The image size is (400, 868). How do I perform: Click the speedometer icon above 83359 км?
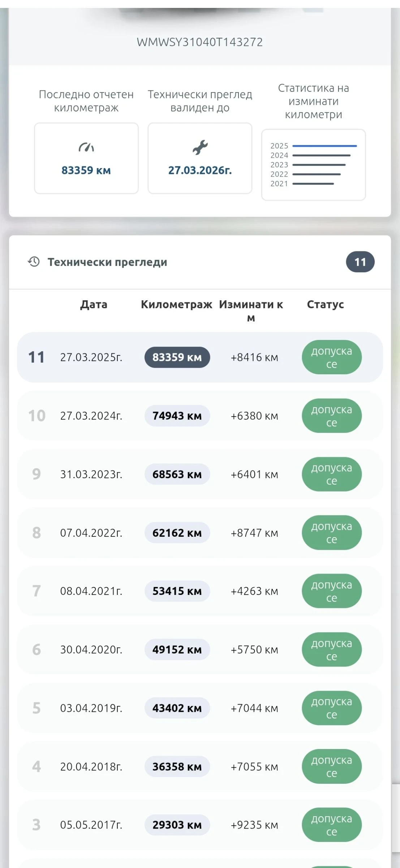(x=86, y=148)
